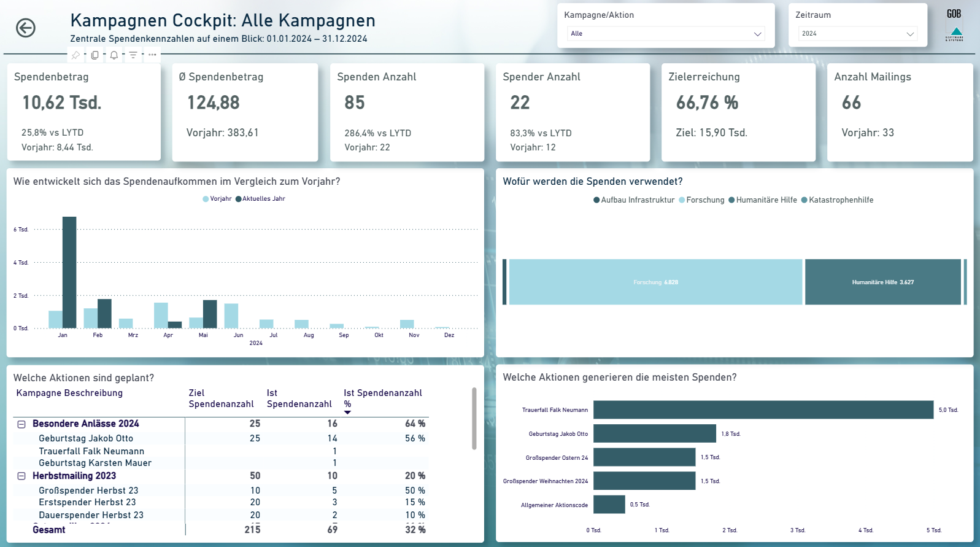Open the filter icon on the visual header
The image size is (980, 547).
pos(133,55)
